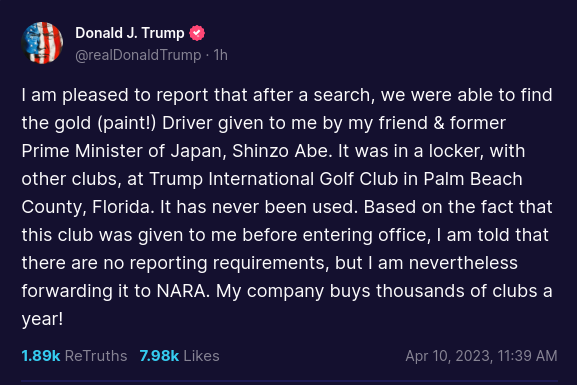Open the Donald J. Trump display name
Viewport: 577px width, 385px height.
click(130, 33)
